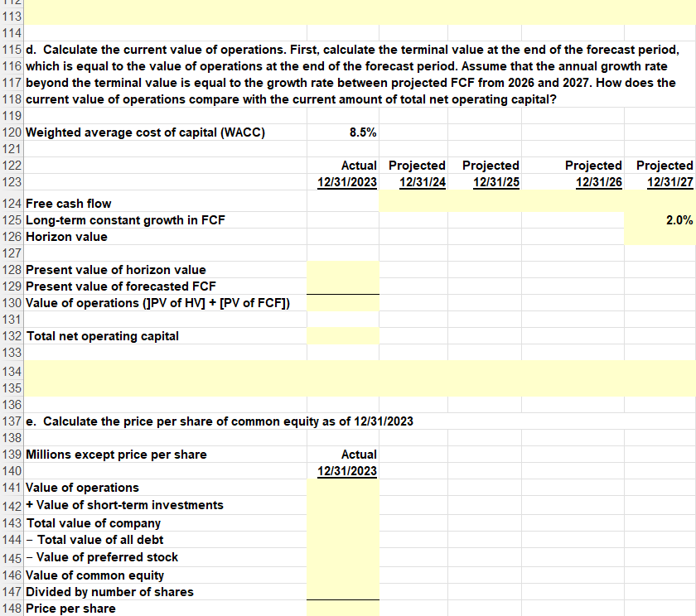Select row 120 using its row number header

point(12,132)
